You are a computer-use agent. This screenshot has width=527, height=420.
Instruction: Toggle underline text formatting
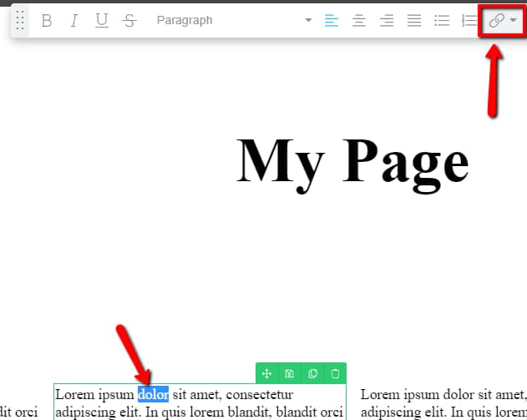(x=101, y=21)
